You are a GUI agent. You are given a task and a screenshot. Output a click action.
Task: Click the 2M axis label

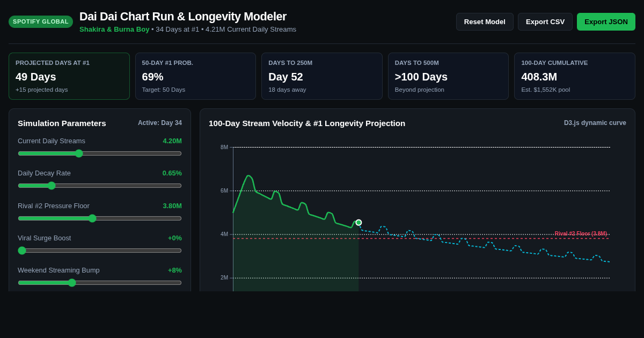224,278
